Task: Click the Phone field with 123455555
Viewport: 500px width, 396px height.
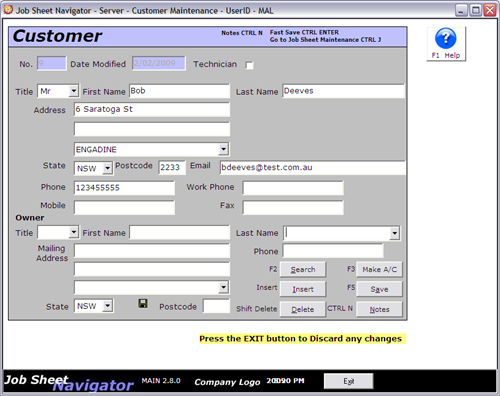Action: 124,188
